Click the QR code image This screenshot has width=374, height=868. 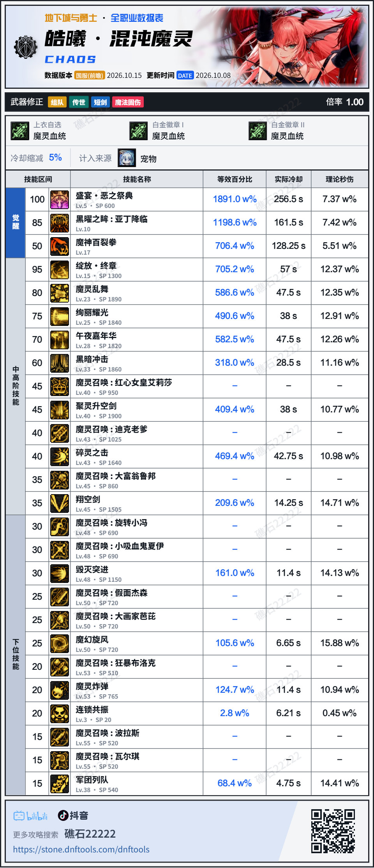tap(333, 831)
